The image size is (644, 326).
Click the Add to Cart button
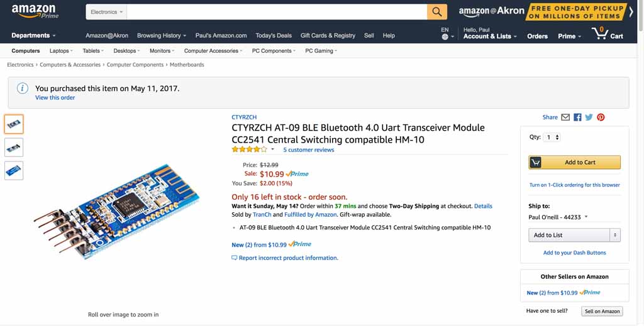(x=574, y=162)
